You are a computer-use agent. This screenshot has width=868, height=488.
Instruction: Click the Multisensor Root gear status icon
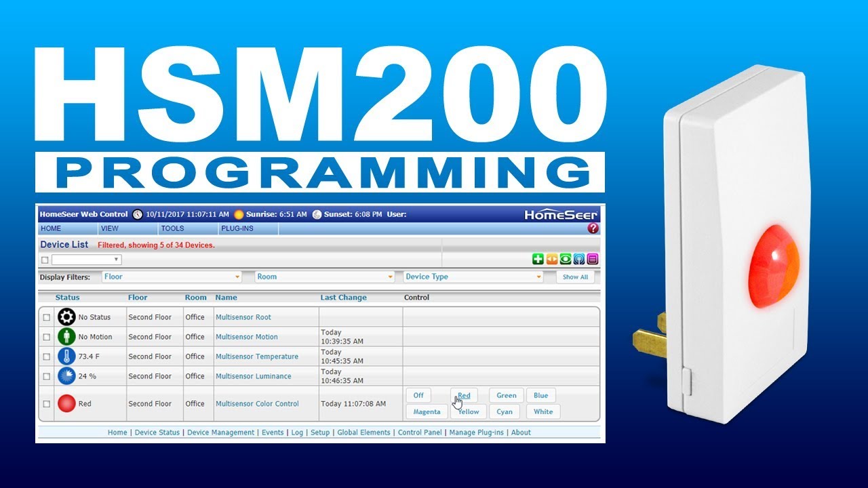point(66,317)
